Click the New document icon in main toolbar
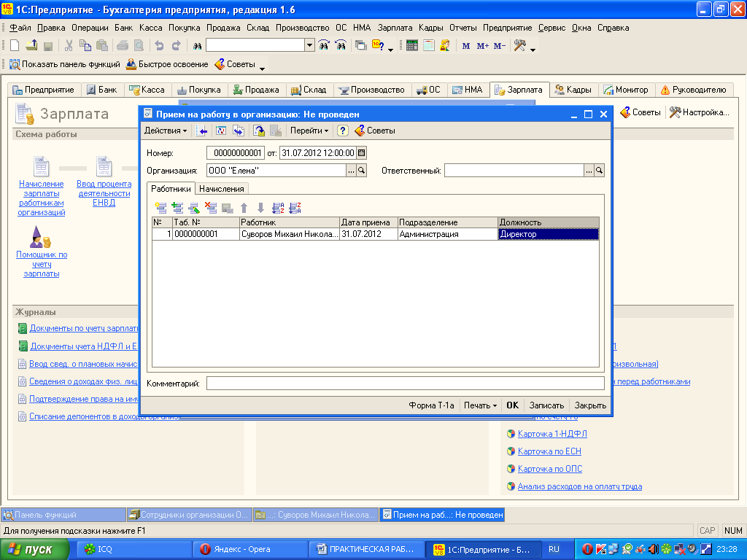This screenshot has width=747, height=560. tap(15, 46)
